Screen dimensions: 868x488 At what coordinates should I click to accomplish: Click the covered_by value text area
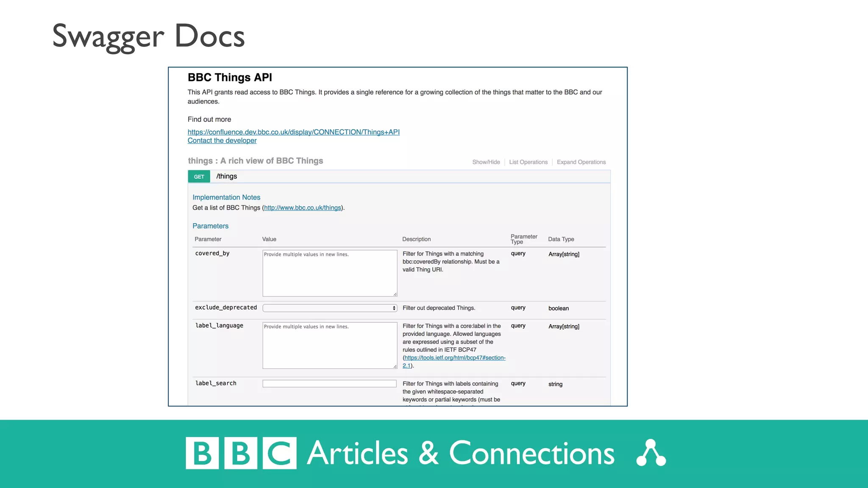pyautogui.click(x=330, y=273)
